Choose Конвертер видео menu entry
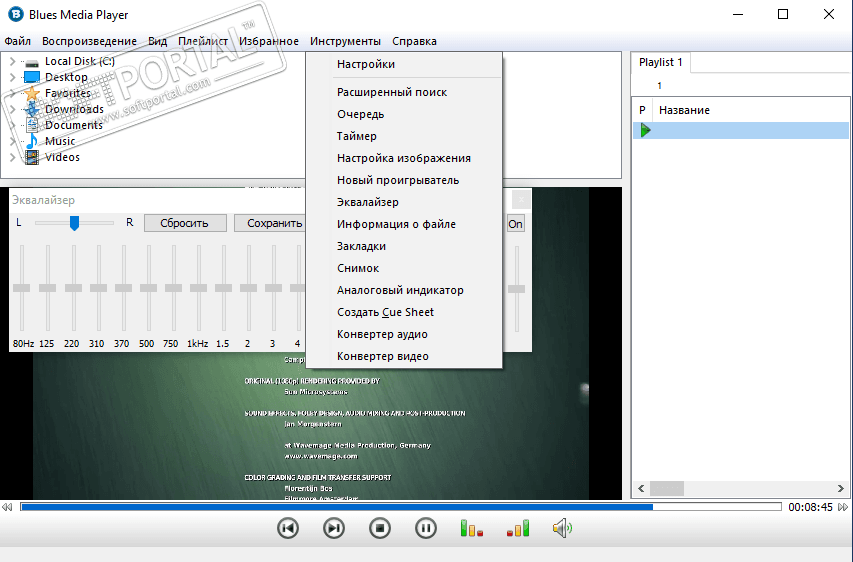853x562 pixels. click(404, 356)
